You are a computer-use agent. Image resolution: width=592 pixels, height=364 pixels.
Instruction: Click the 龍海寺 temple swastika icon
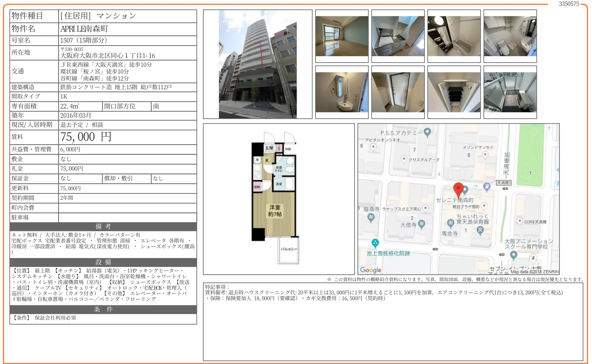(x=371, y=217)
